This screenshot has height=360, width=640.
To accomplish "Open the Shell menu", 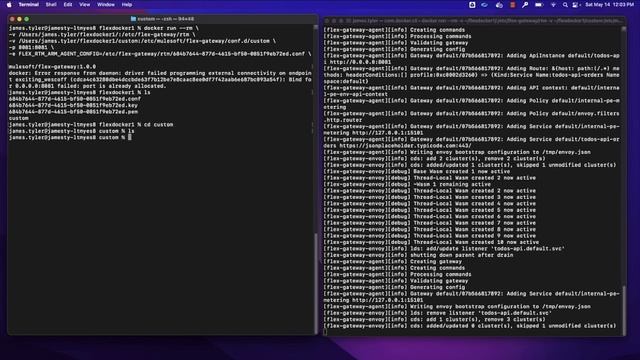I will (51, 5).
